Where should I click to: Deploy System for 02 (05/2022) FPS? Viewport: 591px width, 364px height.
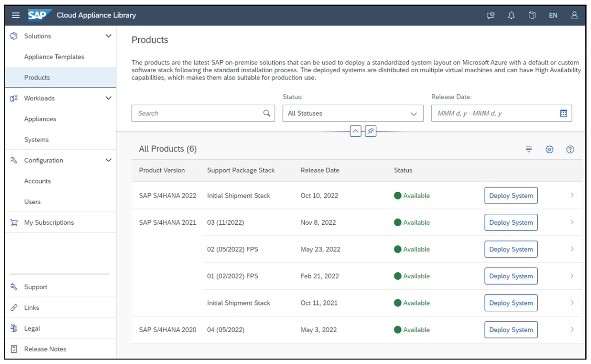(511, 249)
